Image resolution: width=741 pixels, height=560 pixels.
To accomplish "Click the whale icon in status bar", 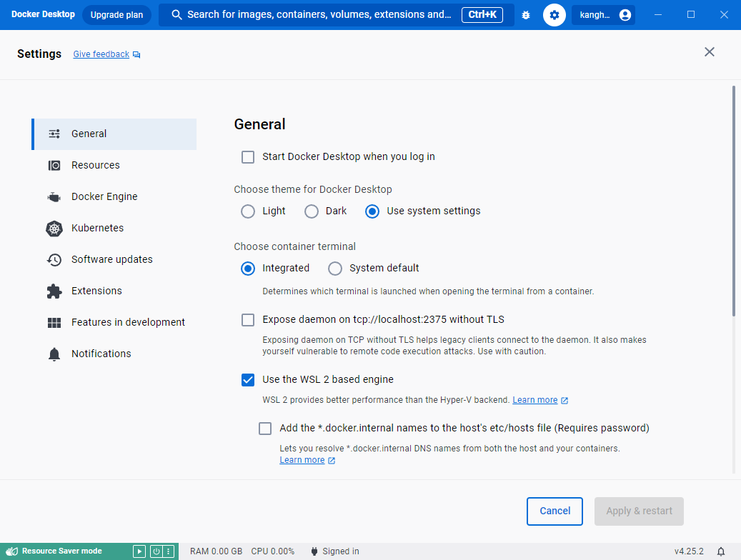I will coord(12,551).
